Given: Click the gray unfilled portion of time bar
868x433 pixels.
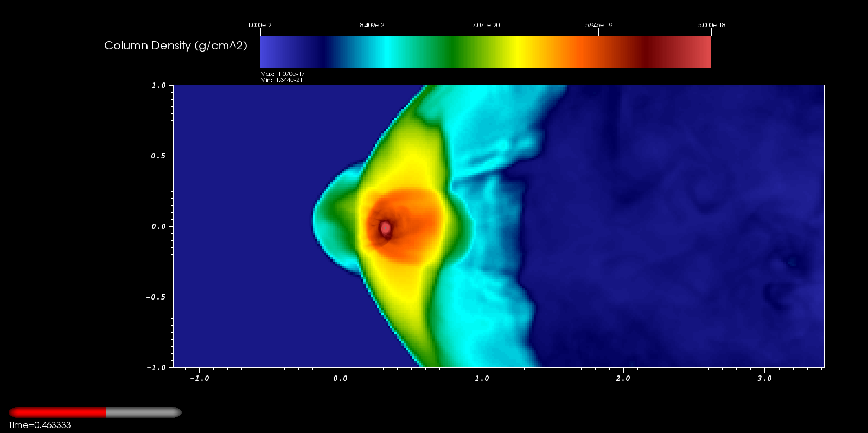Looking at the screenshot, I should pyautogui.click(x=144, y=412).
